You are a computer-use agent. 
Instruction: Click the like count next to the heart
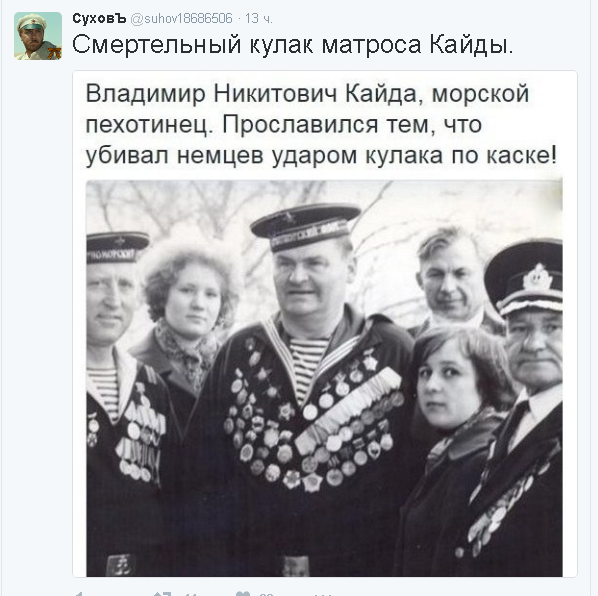point(266,594)
